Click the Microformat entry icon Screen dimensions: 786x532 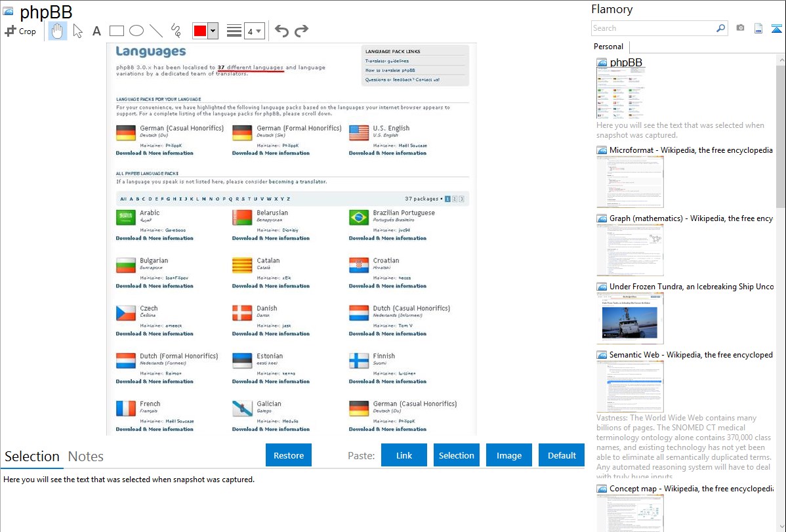602,150
